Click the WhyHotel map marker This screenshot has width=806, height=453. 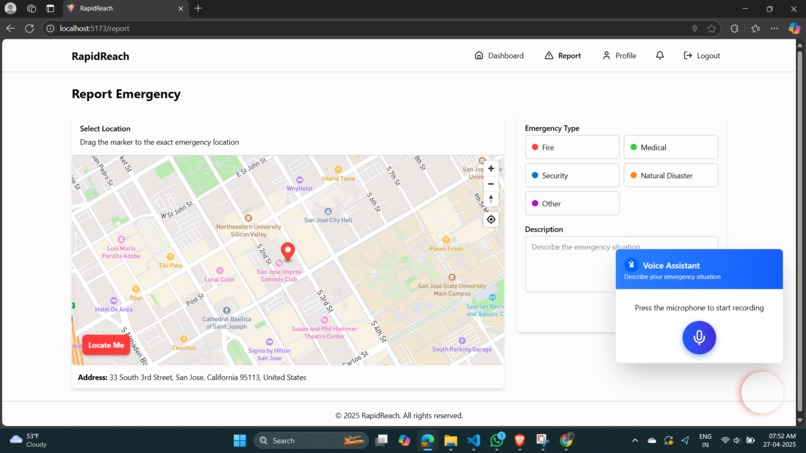pos(299,180)
